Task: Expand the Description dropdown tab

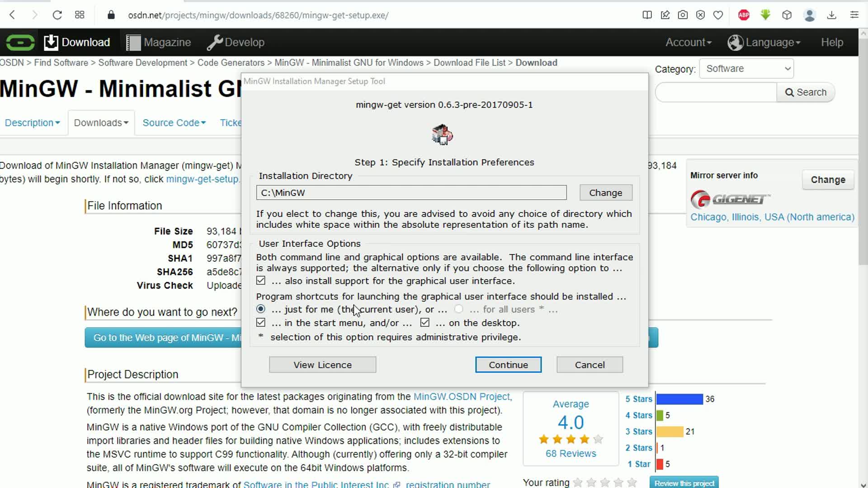Action: point(32,123)
